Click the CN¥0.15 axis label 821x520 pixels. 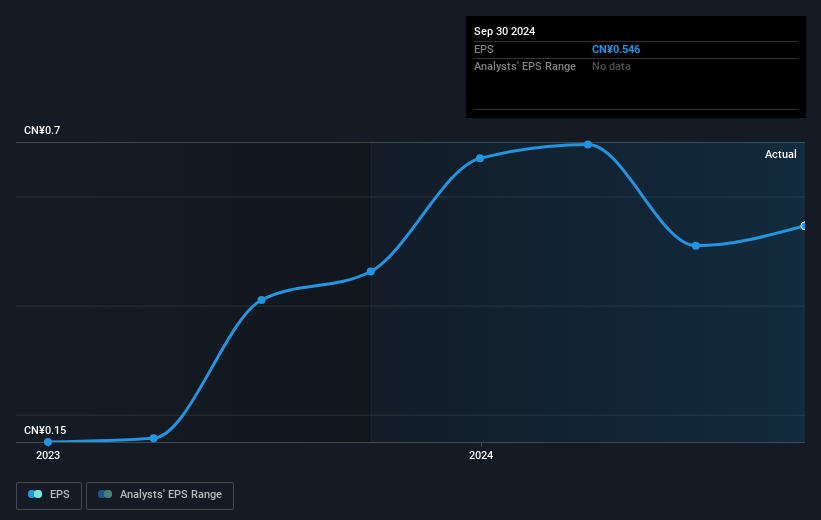(x=45, y=430)
